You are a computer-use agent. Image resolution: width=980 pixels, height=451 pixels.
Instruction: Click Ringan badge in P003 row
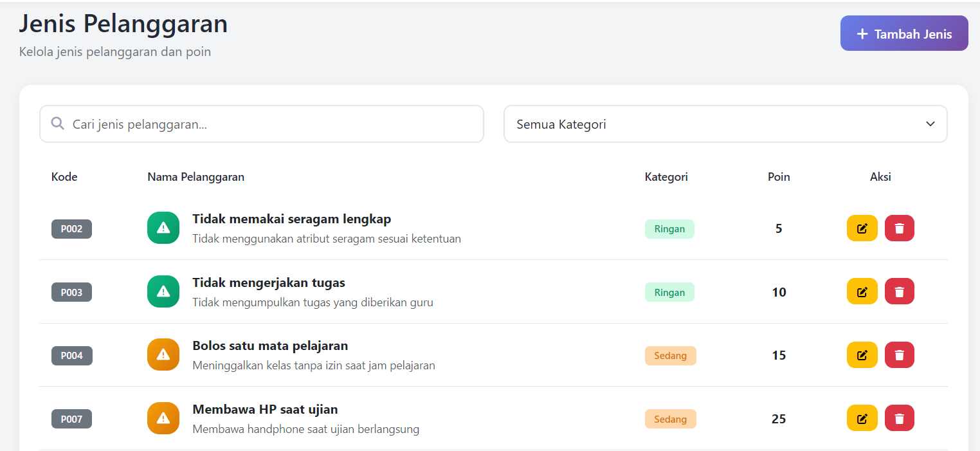669,292
